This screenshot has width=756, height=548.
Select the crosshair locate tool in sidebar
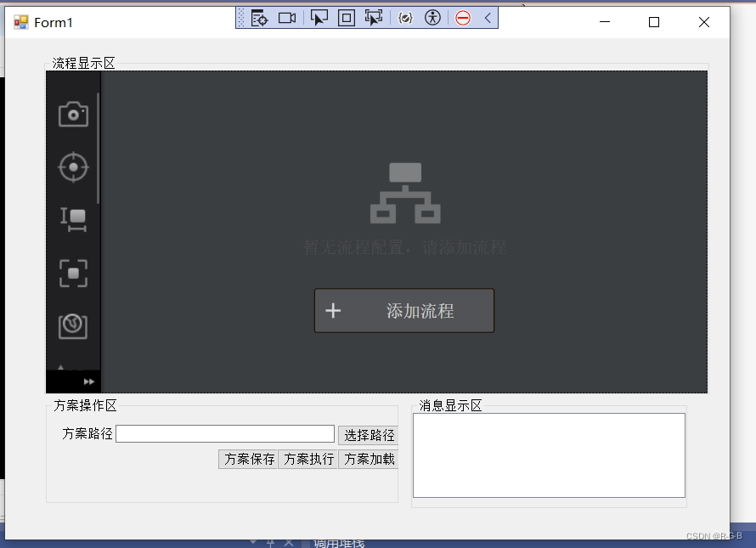coord(73,167)
